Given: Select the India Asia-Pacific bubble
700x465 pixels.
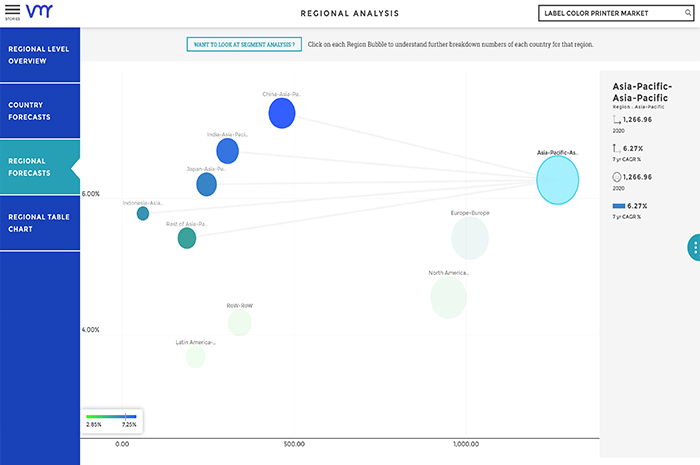Looking at the screenshot, I should (x=228, y=151).
